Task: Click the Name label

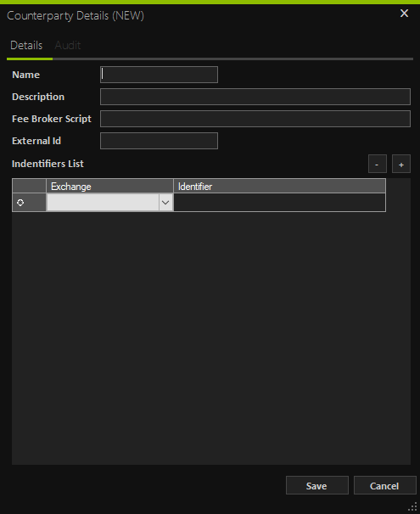Action: [x=26, y=75]
